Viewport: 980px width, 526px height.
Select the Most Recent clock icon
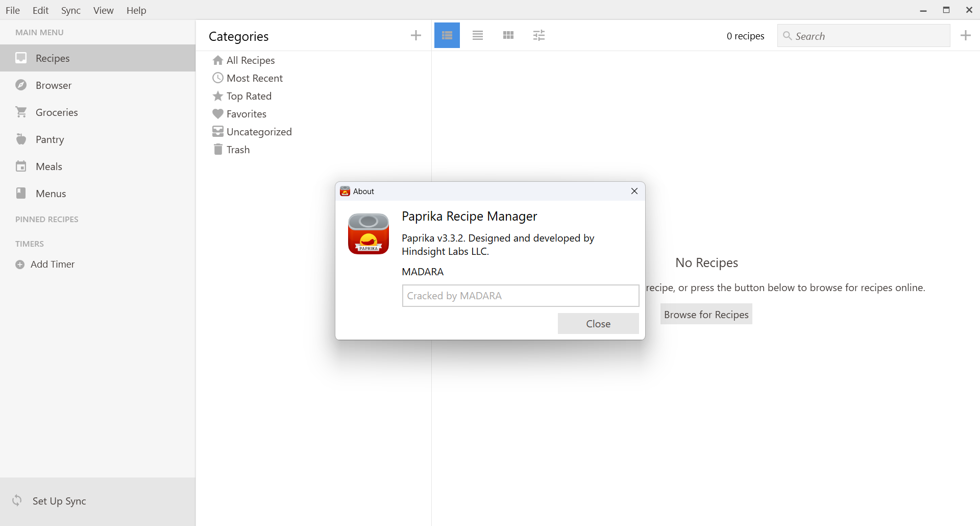coord(218,78)
